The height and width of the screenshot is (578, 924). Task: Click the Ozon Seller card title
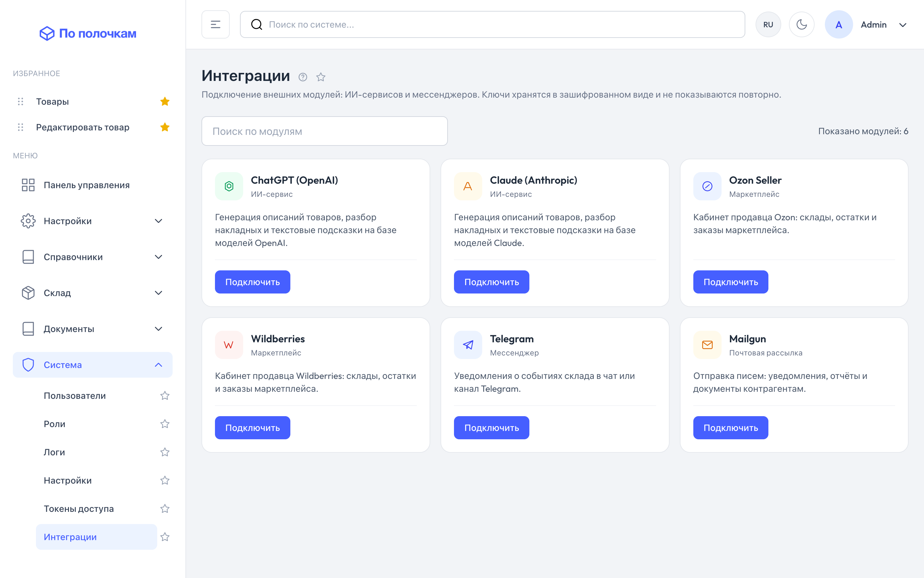coord(755,180)
